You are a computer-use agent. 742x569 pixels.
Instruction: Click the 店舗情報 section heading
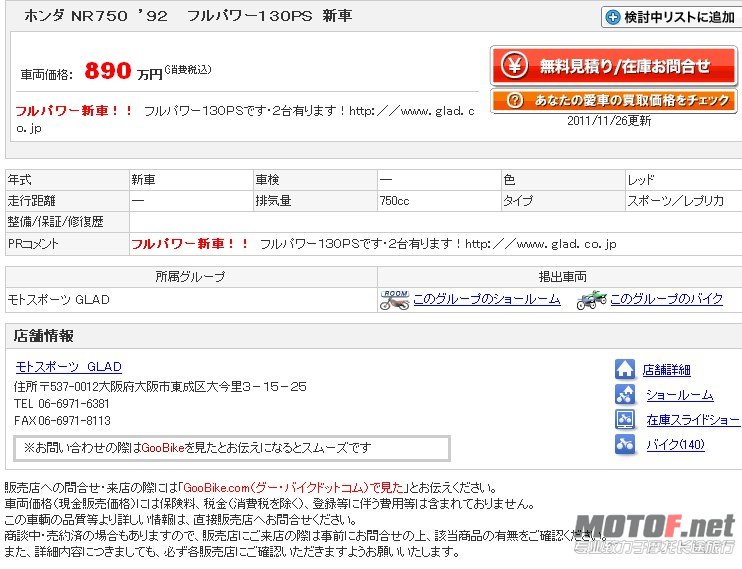pos(44,336)
